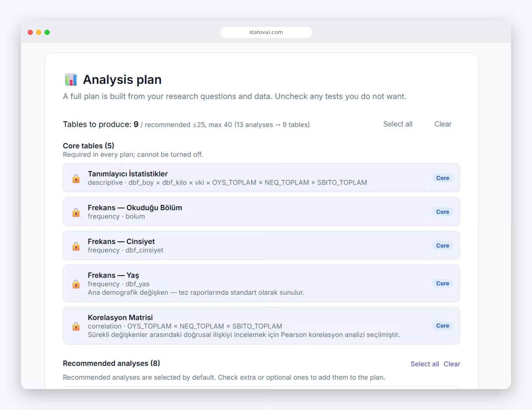Open the Korelasyon Matrisi table card
The height and width of the screenshot is (410, 532).
[261, 326]
